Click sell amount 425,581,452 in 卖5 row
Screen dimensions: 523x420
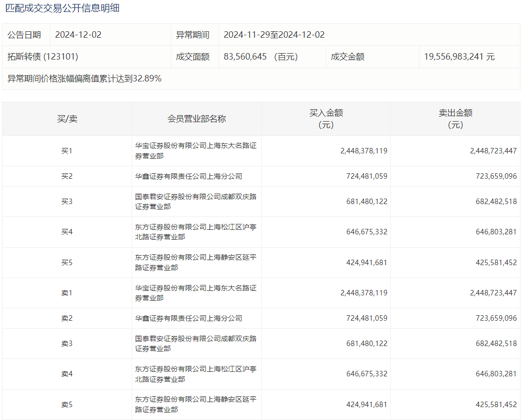tap(496, 404)
